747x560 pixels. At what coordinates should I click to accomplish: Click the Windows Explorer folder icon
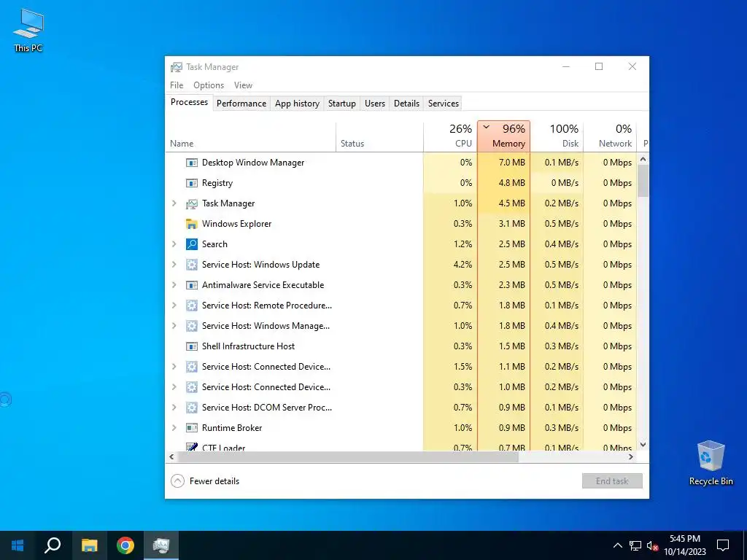point(192,224)
